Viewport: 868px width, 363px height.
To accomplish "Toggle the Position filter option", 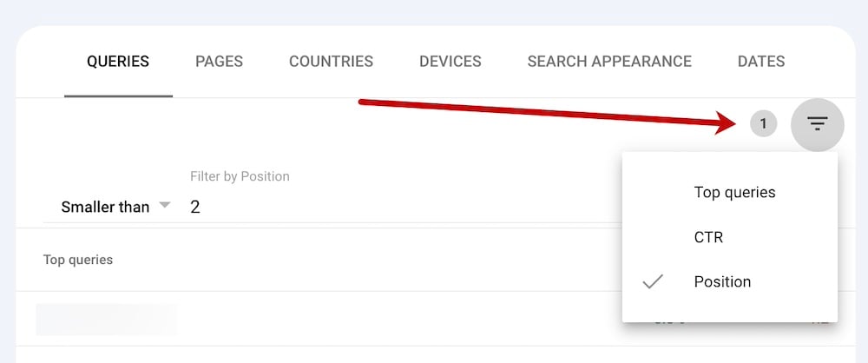I will pos(722,281).
